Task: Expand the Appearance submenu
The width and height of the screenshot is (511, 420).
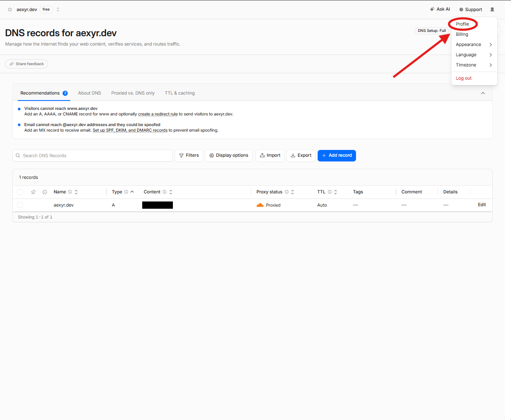Action: pos(474,45)
